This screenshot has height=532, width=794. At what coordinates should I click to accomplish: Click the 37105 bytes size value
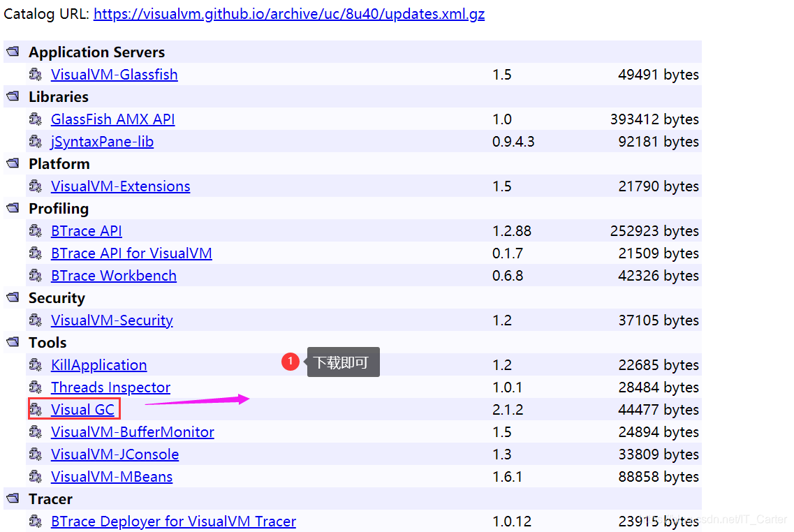(x=659, y=320)
